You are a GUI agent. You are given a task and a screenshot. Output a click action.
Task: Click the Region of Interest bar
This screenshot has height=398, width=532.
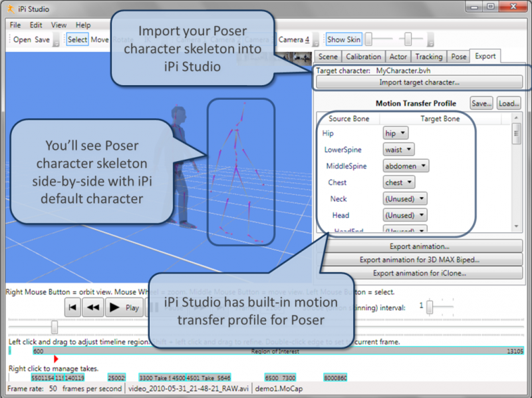pyautogui.click(x=278, y=351)
